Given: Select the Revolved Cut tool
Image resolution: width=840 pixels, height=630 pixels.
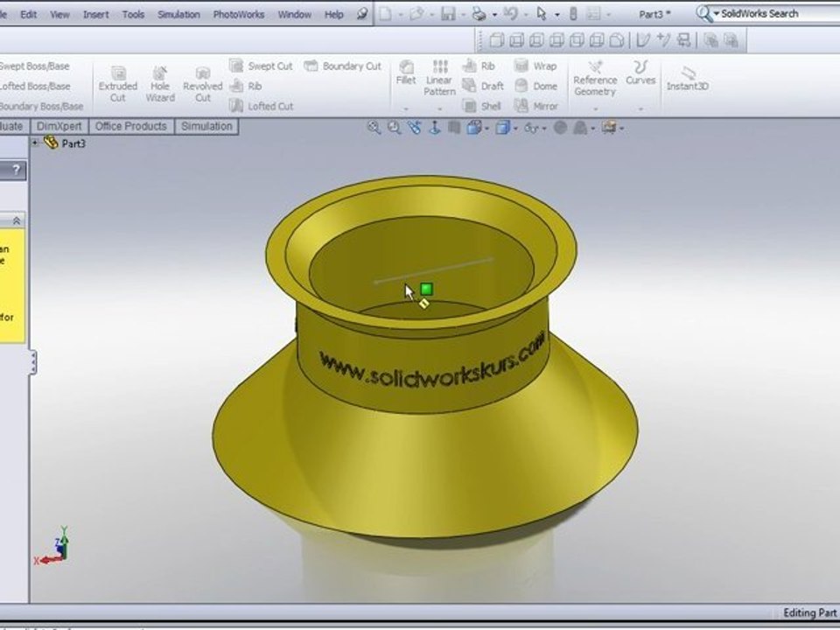Looking at the screenshot, I should 202,84.
